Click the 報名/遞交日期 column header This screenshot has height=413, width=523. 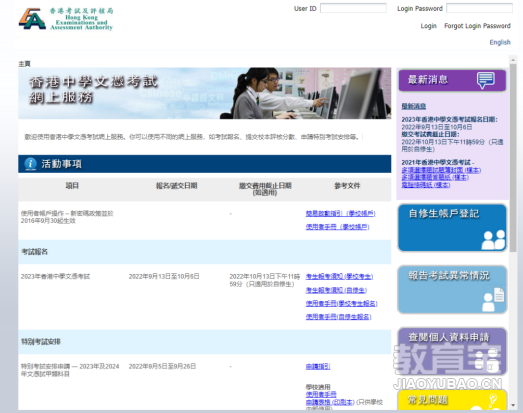[177, 186]
